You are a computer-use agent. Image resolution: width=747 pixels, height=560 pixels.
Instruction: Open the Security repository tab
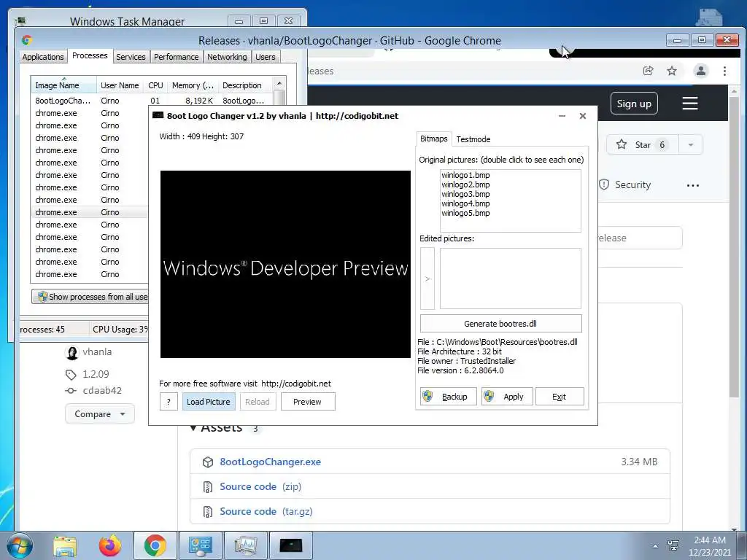click(625, 184)
